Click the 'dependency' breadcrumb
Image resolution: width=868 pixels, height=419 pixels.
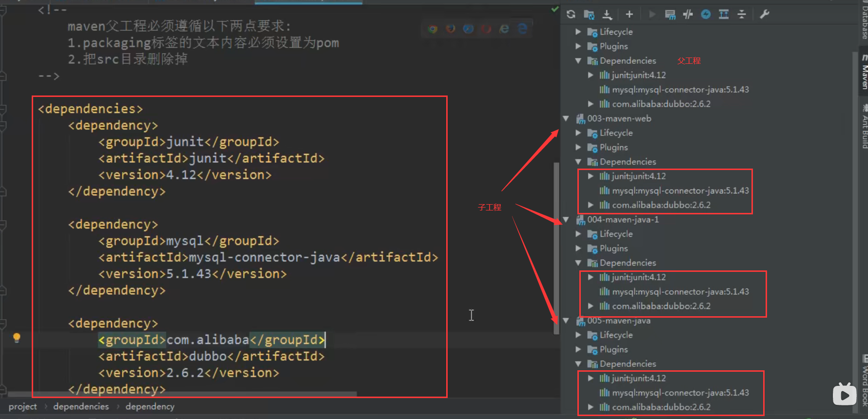coord(150,406)
